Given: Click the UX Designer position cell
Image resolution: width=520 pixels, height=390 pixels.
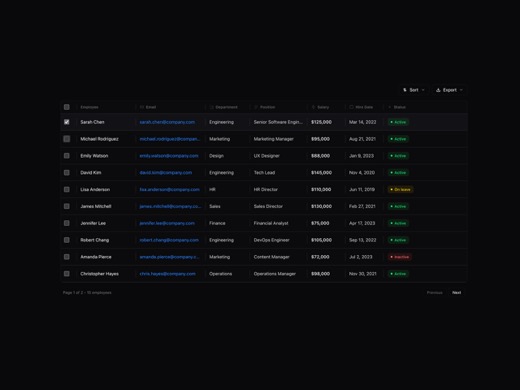Looking at the screenshot, I should [x=267, y=156].
